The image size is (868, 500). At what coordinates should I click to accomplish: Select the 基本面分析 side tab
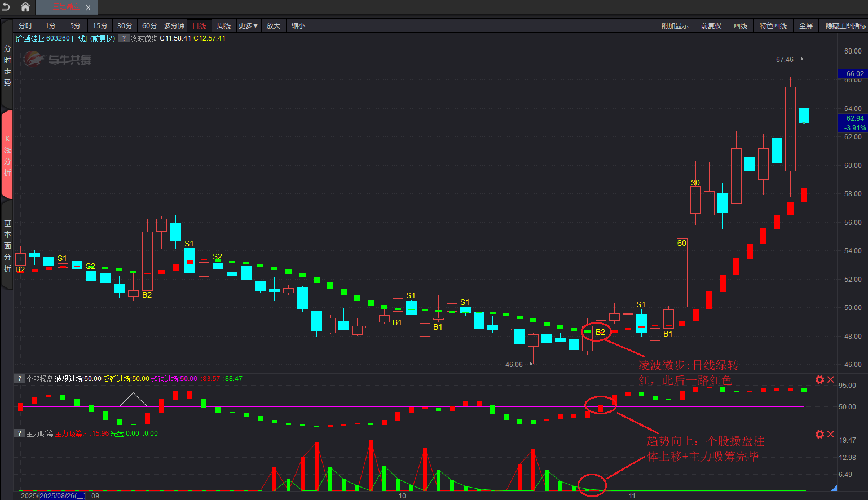pos(7,246)
